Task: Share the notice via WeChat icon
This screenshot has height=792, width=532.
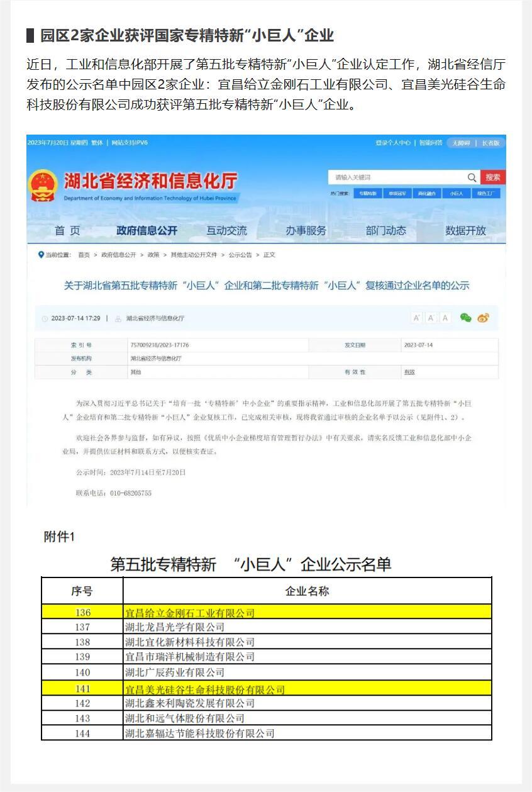Action: 466,318
